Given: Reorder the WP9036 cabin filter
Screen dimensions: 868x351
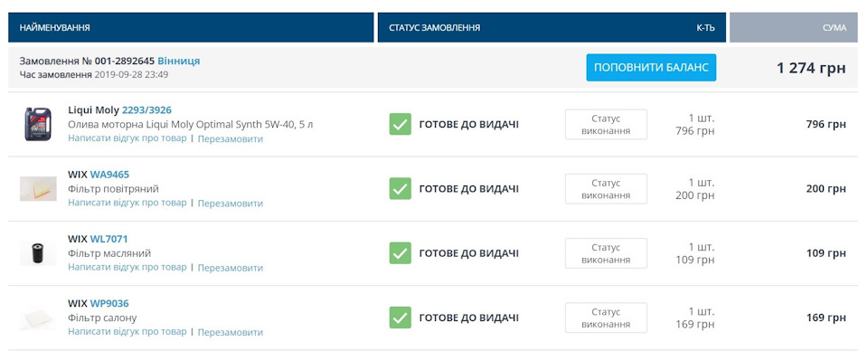Looking at the screenshot, I should tap(231, 332).
